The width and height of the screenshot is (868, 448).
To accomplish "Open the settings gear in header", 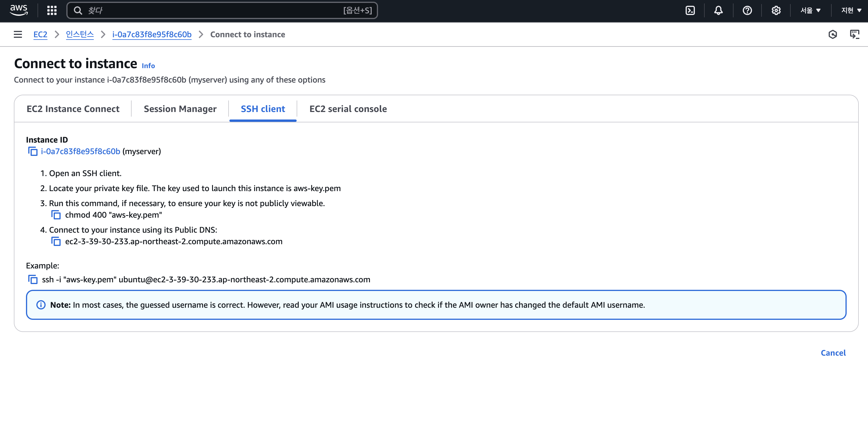I will (776, 10).
